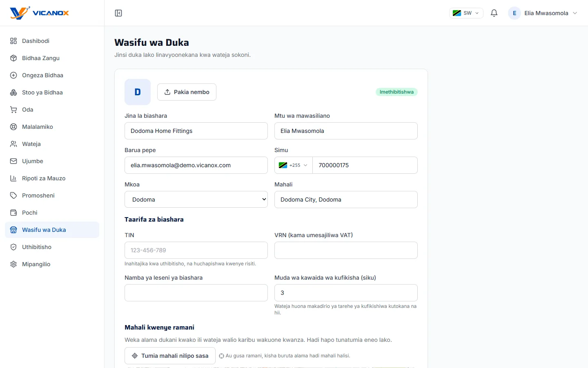Click Tumia mahali nilipo sasa button

point(170,356)
